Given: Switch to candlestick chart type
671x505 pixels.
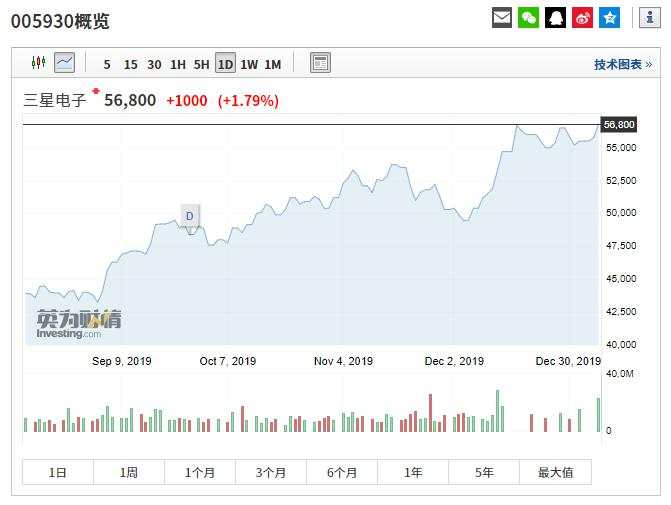Looking at the screenshot, I should coord(39,63).
